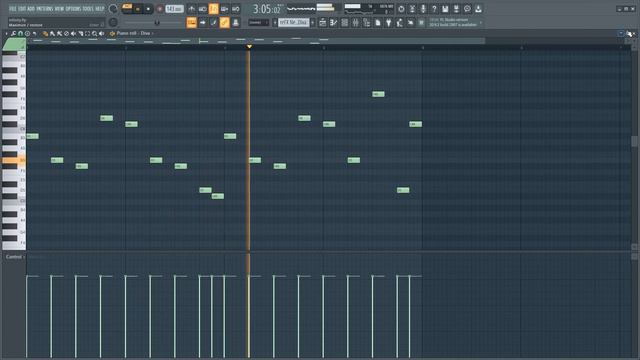Toggle the step editing icon
This screenshot has height=360, width=640.
[x=213, y=22]
